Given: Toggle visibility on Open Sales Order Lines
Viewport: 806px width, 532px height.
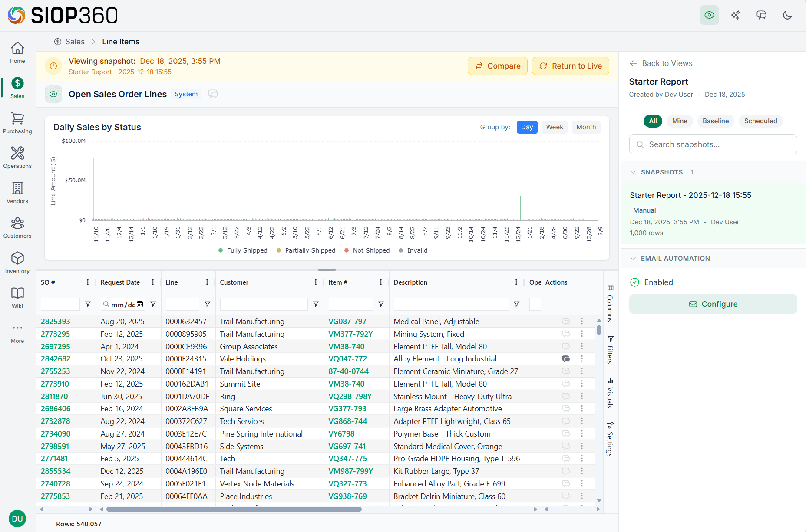Looking at the screenshot, I should click(x=53, y=94).
